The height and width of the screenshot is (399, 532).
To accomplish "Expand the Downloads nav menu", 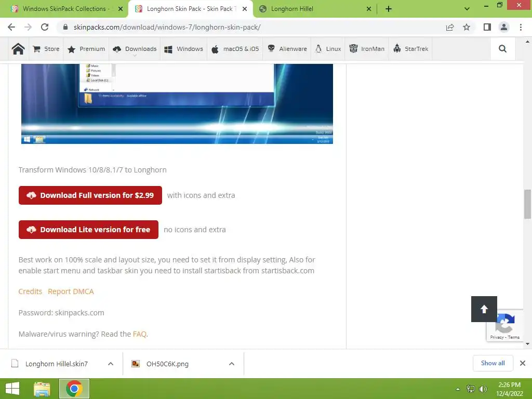I will 135,49.
